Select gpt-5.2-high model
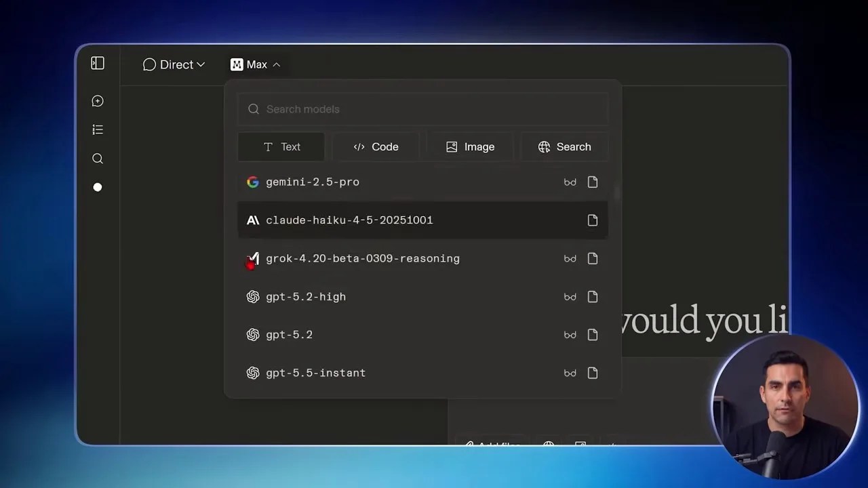Screen dimensions: 868x488 pyautogui.click(x=422, y=297)
